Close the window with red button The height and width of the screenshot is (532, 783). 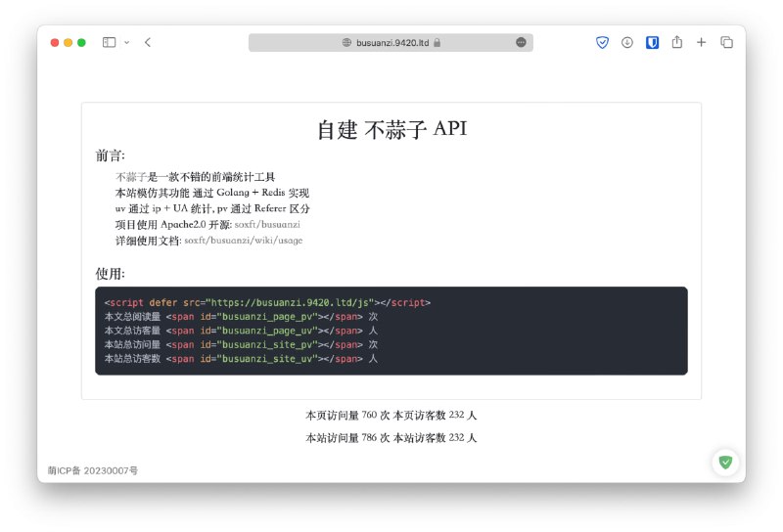pyautogui.click(x=55, y=42)
